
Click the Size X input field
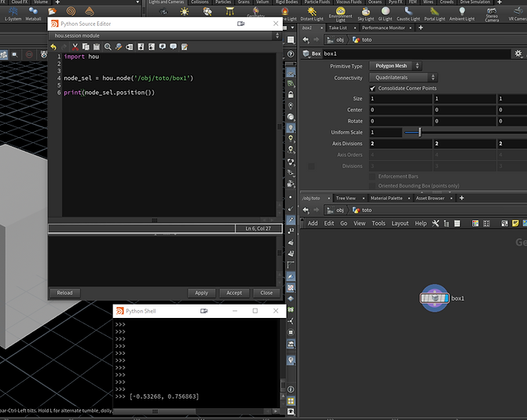(401, 98)
